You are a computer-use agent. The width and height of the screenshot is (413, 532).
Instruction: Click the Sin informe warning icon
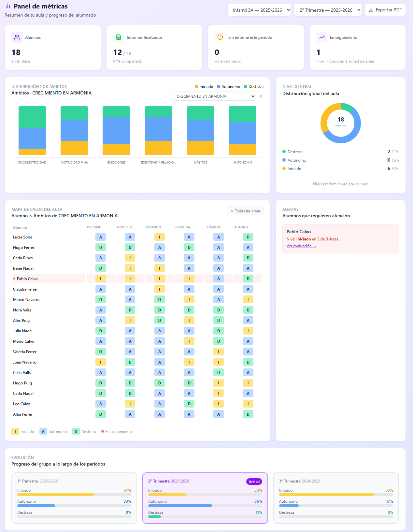[x=220, y=37]
